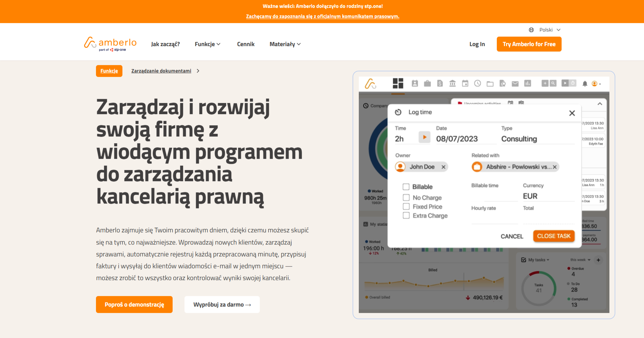Click the plus add icon in app preview toolbar
This screenshot has width=644, height=338.
click(545, 83)
